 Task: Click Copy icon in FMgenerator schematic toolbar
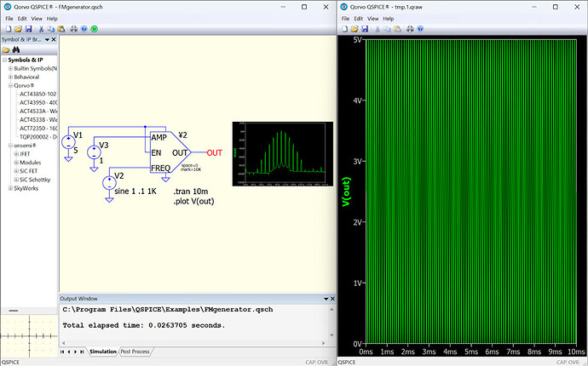tap(51, 29)
